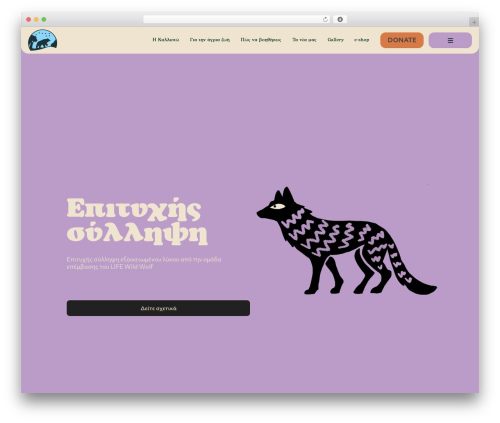Minimize the window with yellow button
The image size is (500, 423).
(x=36, y=19)
